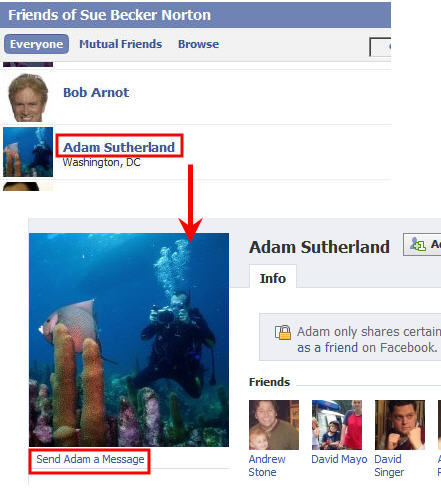441x497 pixels.
Task: Open Bob Arnot's profile picture
Action: [28, 97]
